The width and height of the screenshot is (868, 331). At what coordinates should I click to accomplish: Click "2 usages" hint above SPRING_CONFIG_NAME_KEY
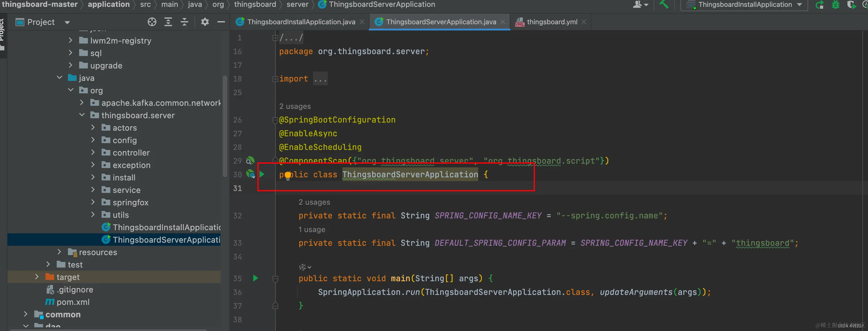click(x=314, y=202)
